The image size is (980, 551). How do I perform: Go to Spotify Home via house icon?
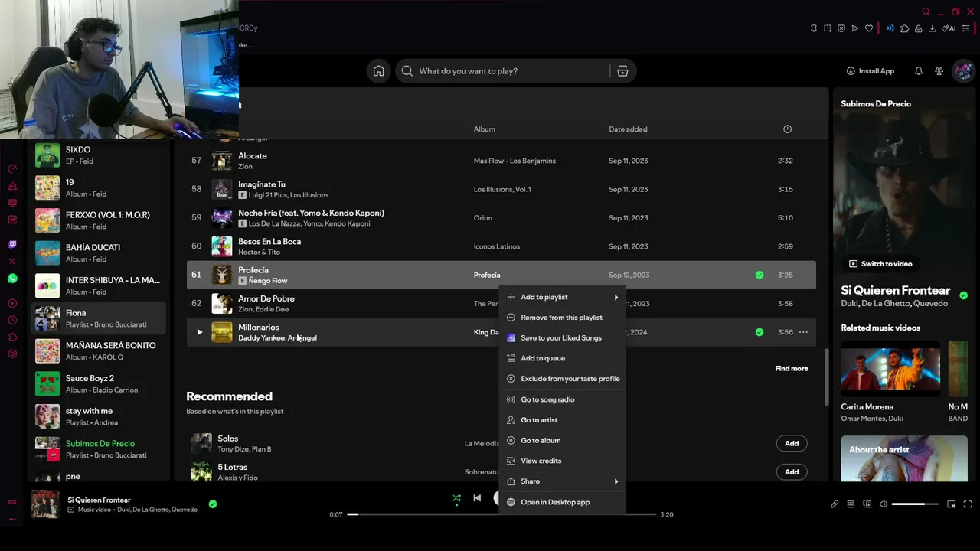click(378, 71)
